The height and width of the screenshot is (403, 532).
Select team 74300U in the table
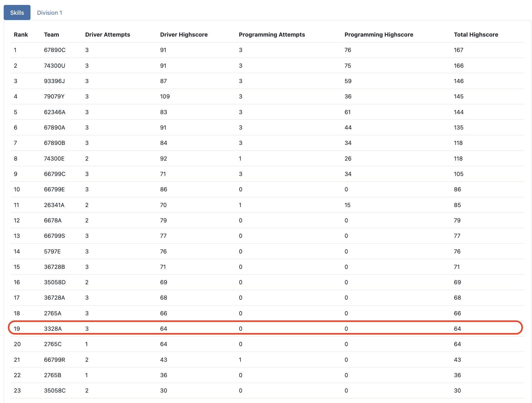coord(54,66)
